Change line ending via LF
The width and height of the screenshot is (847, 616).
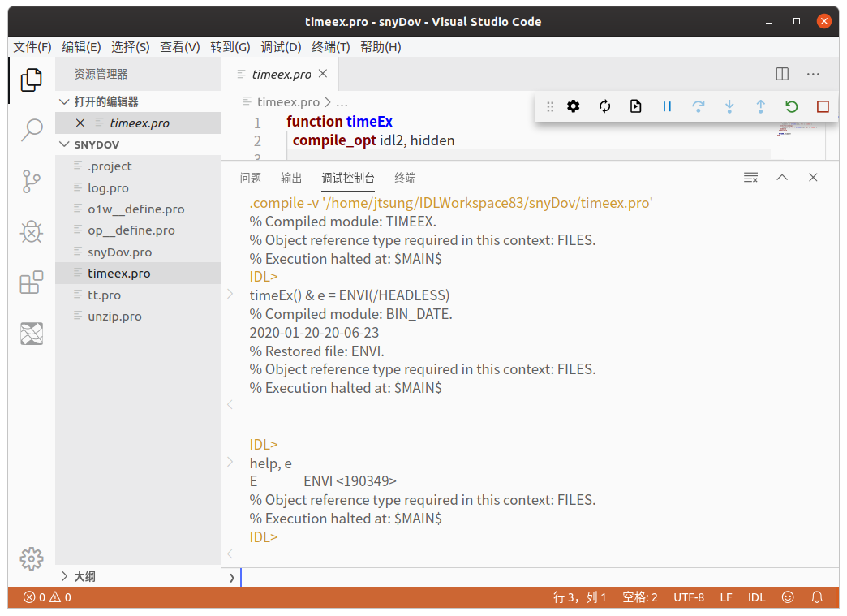point(726,597)
